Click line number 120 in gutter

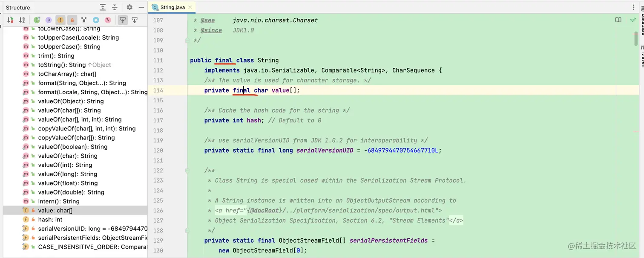coord(158,150)
